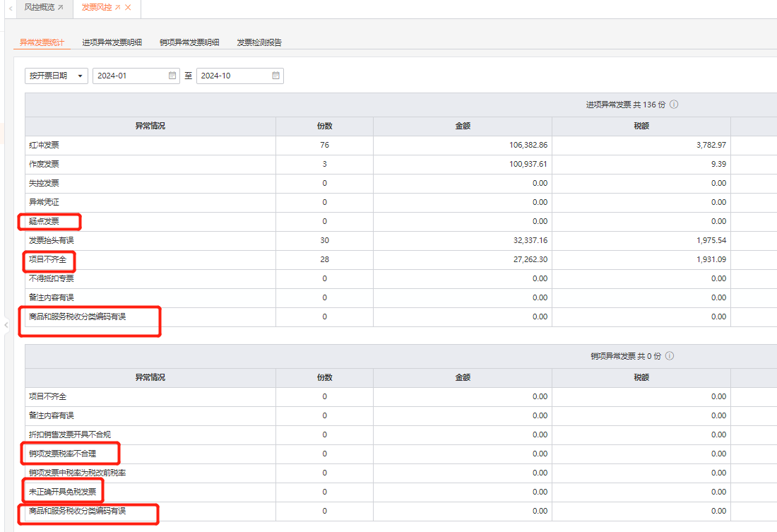Click info icon beside 销项异常发票 共 0 份
777x532 pixels.
click(670, 355)
